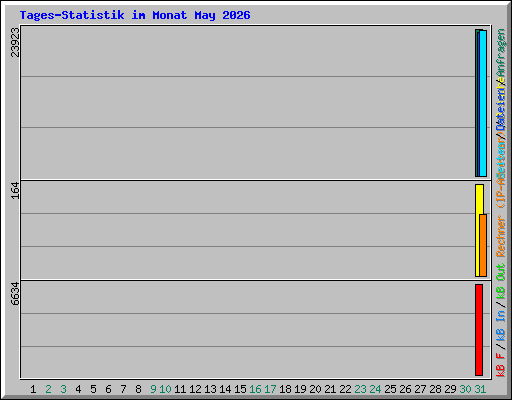Select day 15 on the x-axis
The width and height of the screenshot is (512, 400).
pyautogui.click(x=240, y=389)
